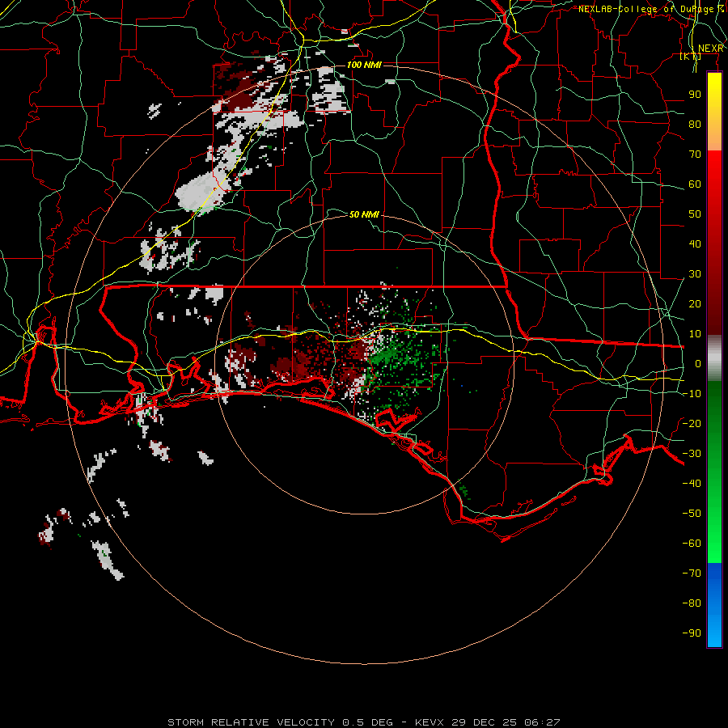Click the -90 value on velocity scale
The height and width of the screenshot is (728, 728).
click(692, 633)
